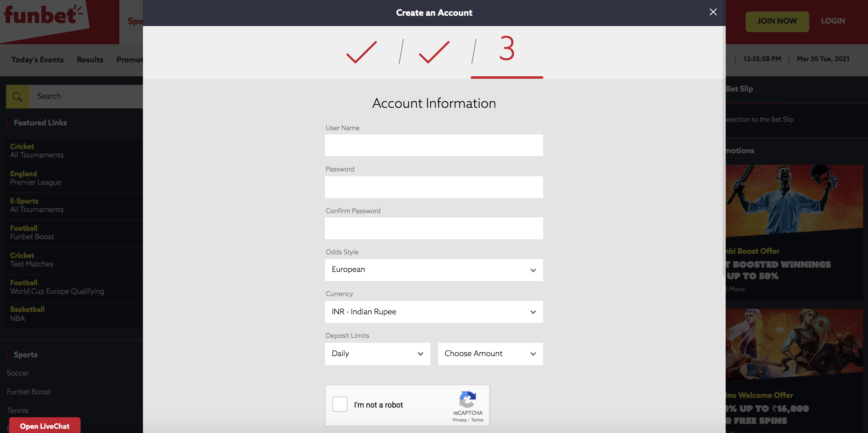Screen dimensions: 868x433
Task: Go to the Results menu item
Action: [x=90, y=60]
